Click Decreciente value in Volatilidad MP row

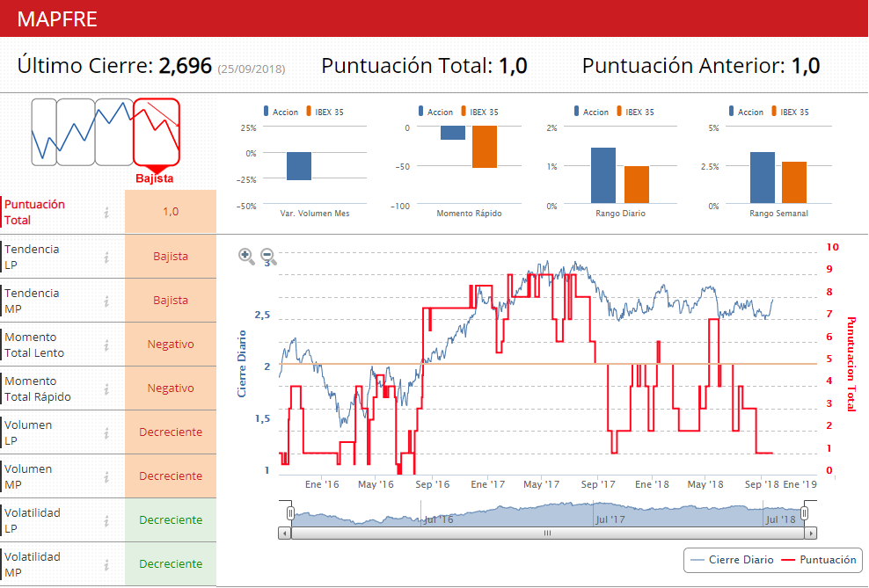(171, 563)
